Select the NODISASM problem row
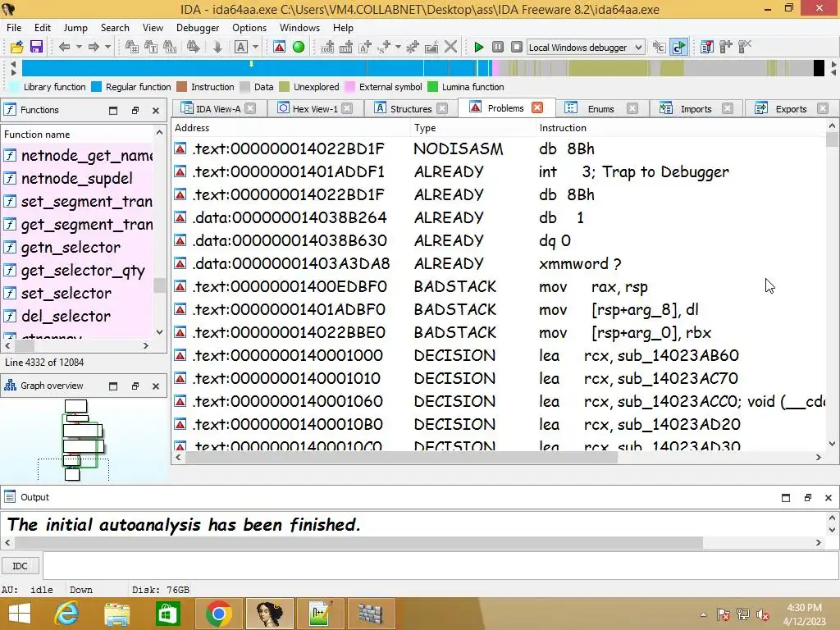This screenshot has width=840, height=630. (x=498, y=148)
